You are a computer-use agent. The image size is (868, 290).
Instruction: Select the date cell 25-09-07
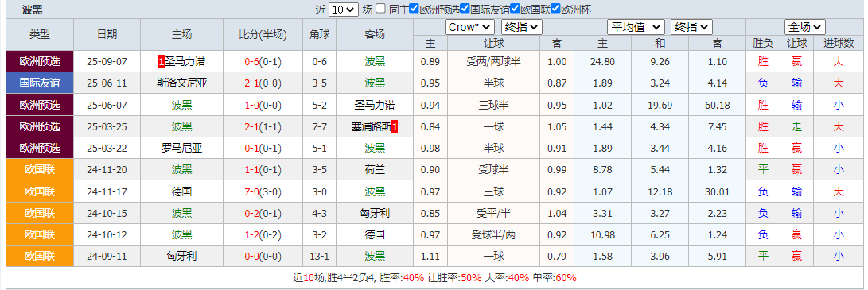pyautogui.click(x=107, y=62)
